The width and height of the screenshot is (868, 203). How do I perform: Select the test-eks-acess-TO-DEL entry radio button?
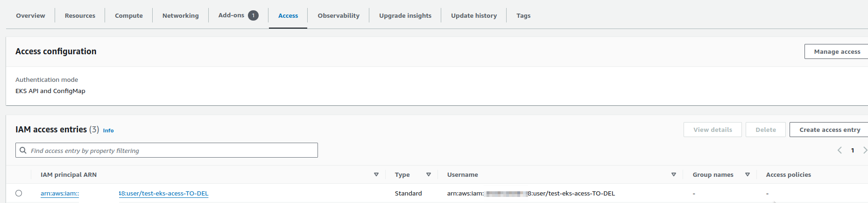click(x=19, y=193)
